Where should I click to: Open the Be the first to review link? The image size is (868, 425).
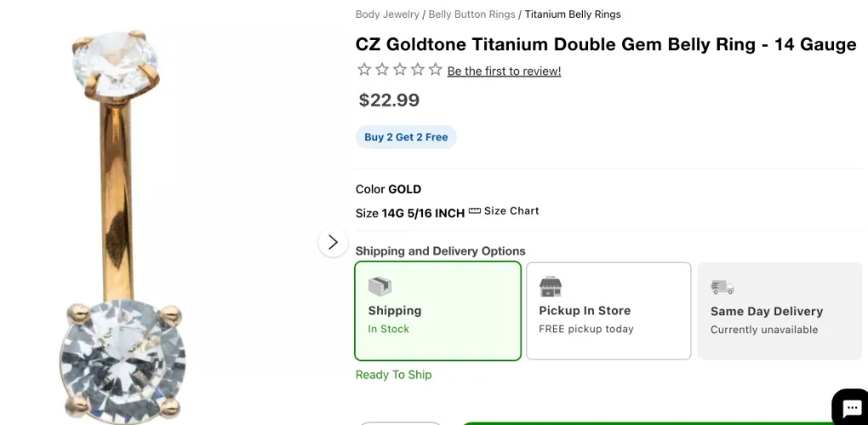[505, 71]
